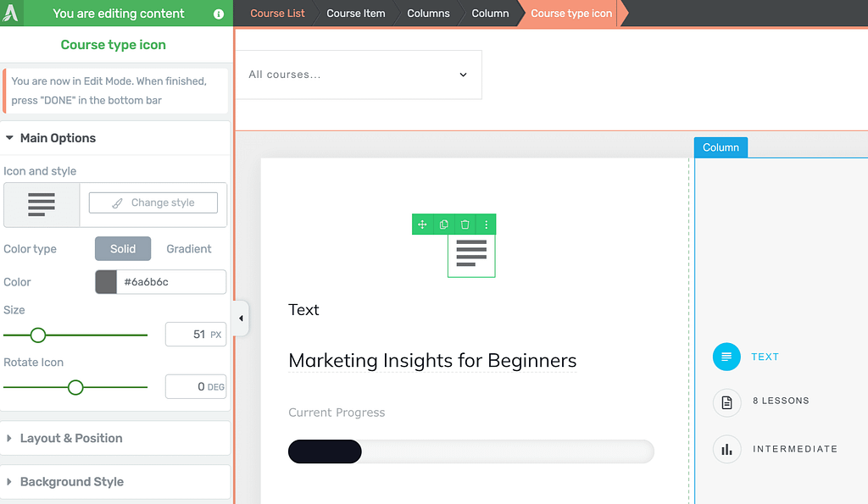Click the Intermediate bar chart icon

[x=726, y=449]
